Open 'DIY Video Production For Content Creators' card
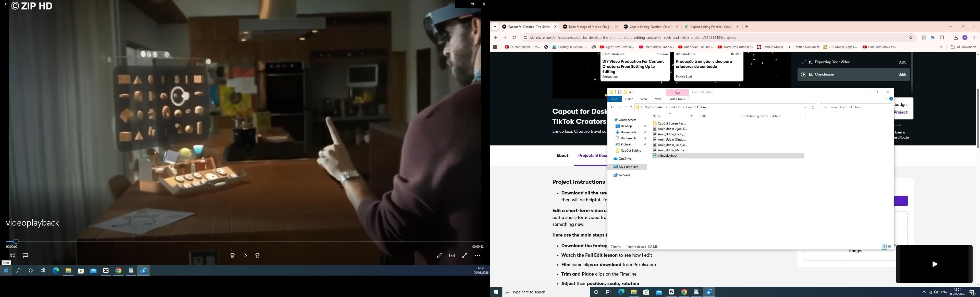The width and height of the screenshot is (980, 297). tap(635, 67)
